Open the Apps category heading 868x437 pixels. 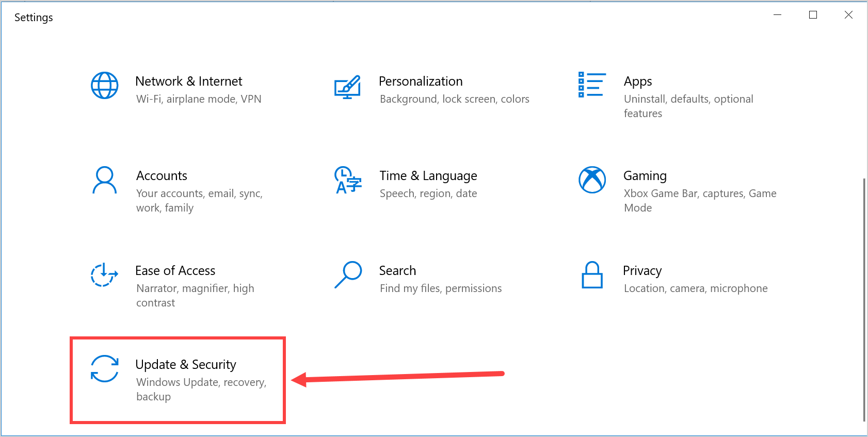pos(638,82)
